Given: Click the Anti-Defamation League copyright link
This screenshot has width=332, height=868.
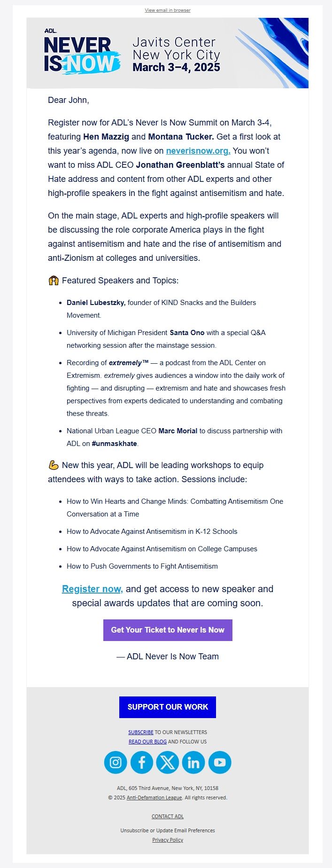Looking at the screenshot, I should [154, 798].
